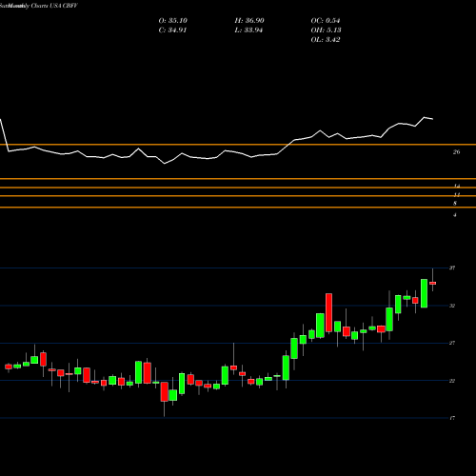
Task: Click the upper panel axis label '14'
Action: point(457,186)
